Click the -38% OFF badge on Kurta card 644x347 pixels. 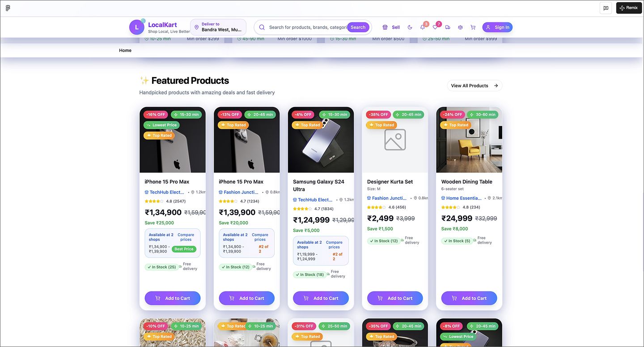[379, 114]
